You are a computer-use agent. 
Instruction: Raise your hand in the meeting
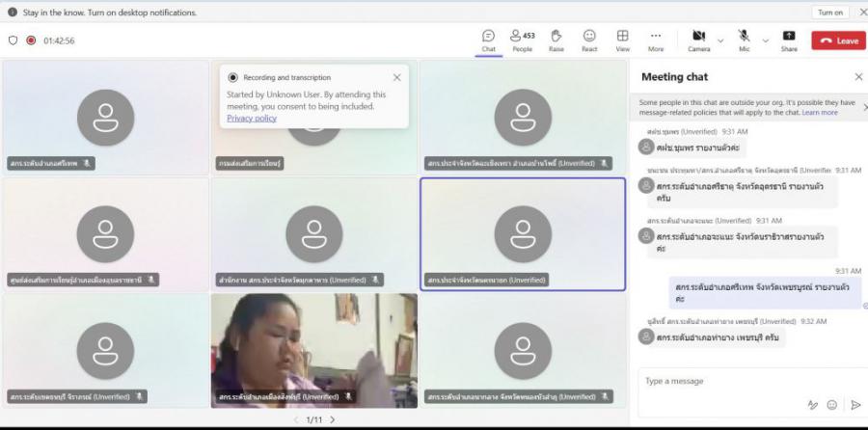pos(556,40)
